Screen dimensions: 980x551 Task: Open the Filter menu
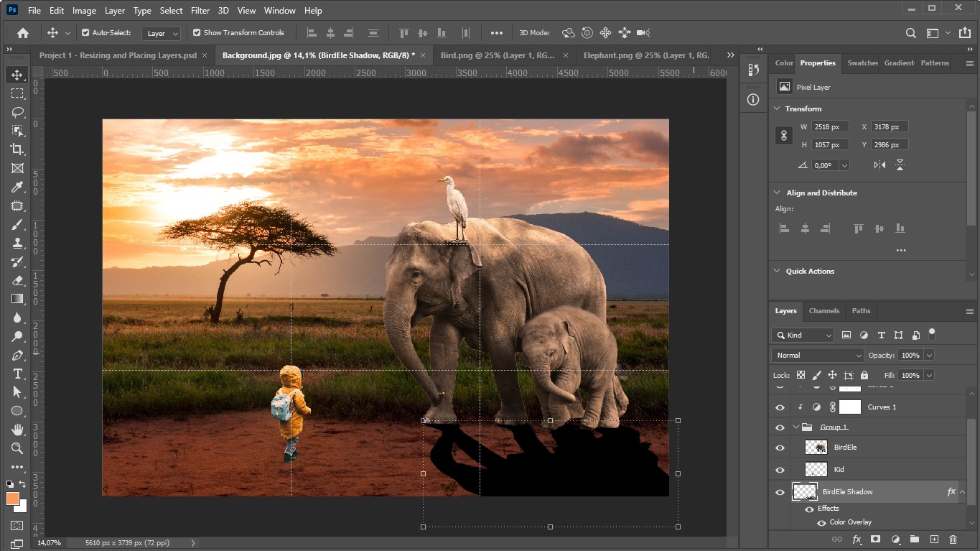(200, 11)
